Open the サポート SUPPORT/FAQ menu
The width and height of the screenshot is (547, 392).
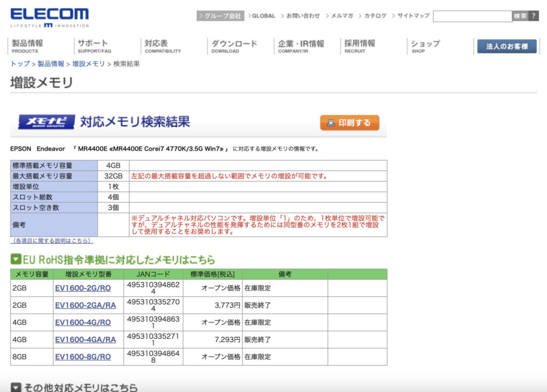94,46
